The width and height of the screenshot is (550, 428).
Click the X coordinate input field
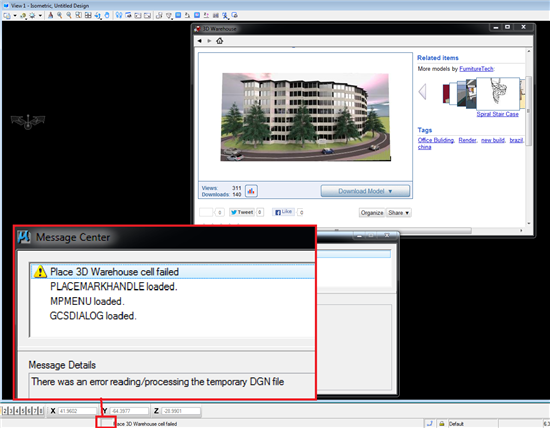(x=77, y=411)
